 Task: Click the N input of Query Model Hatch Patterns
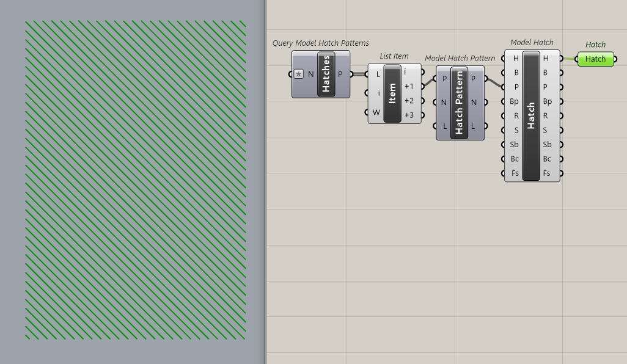point(310,74)
